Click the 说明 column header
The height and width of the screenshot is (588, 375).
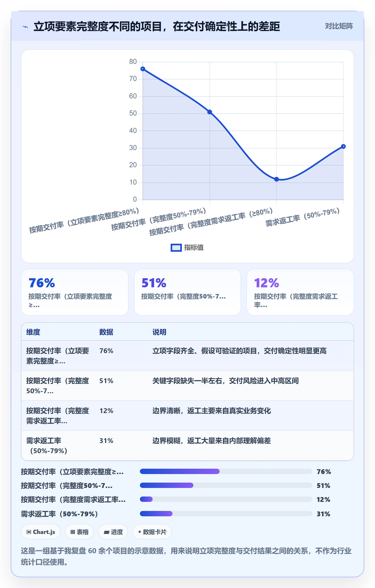[159, 332]
